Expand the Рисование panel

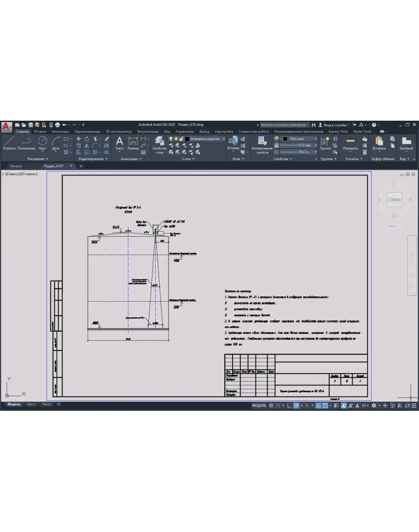[x=38, y=159]
